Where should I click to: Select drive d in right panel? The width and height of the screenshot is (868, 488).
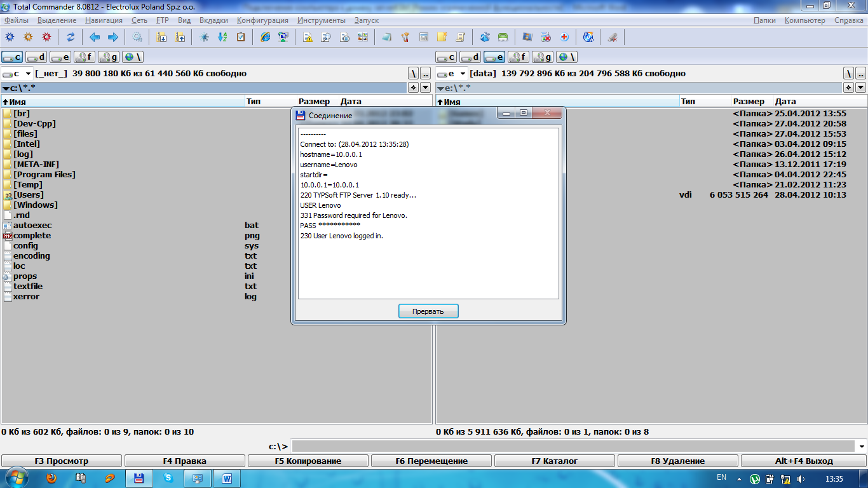[470, 57]
